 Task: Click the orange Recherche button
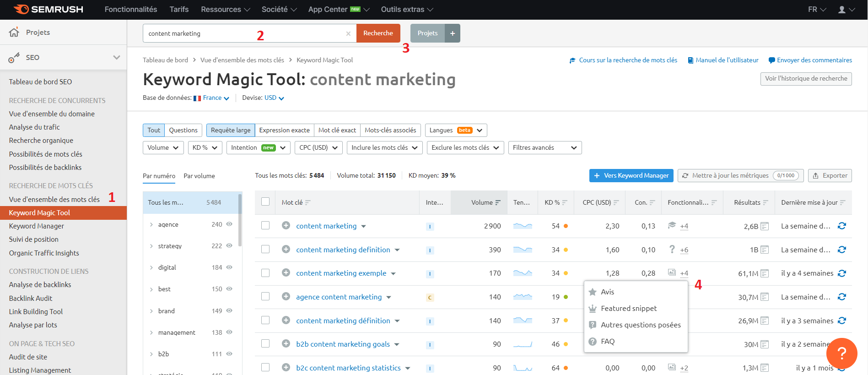pos(378,33)
